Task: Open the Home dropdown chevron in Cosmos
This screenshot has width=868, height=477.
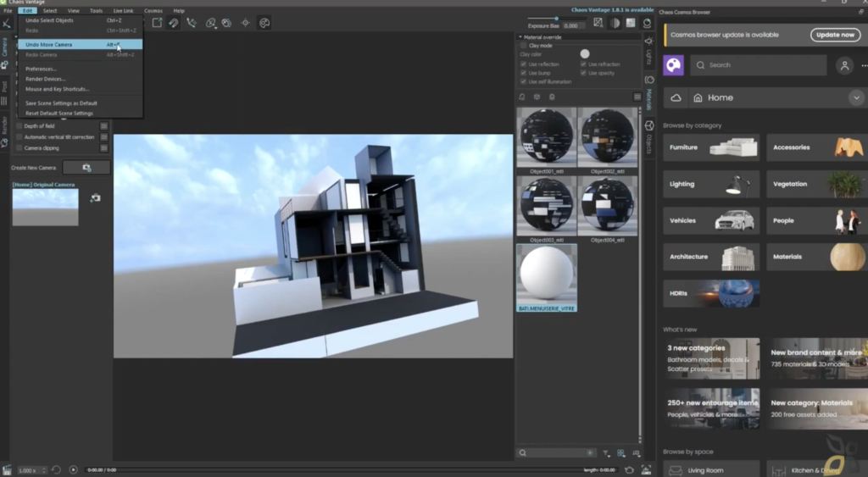Action: [856, 98]
